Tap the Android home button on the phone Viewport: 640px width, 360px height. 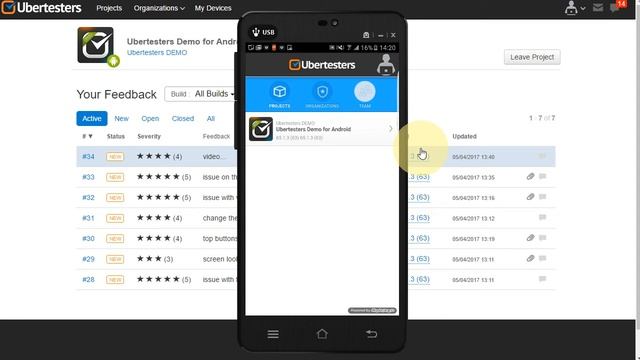322,334
